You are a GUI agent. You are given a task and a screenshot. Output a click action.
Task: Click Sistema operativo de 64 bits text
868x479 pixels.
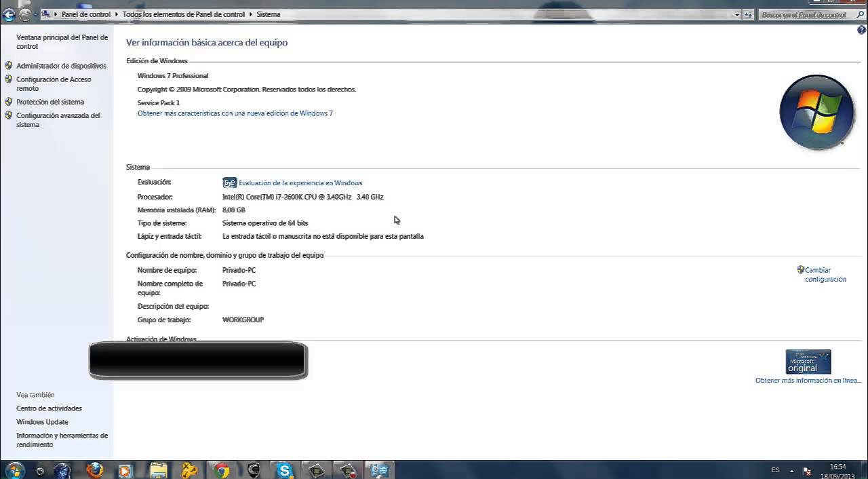click(x=265, y=223)
